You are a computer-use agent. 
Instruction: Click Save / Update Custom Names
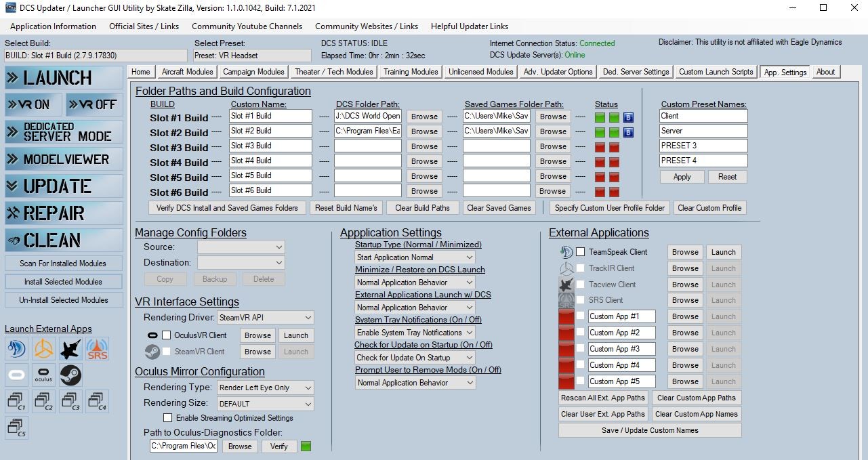point(650,430)
